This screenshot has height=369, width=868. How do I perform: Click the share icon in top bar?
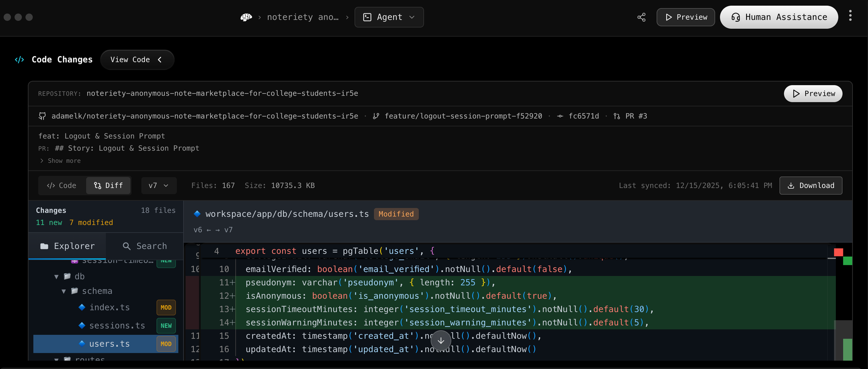641,17
